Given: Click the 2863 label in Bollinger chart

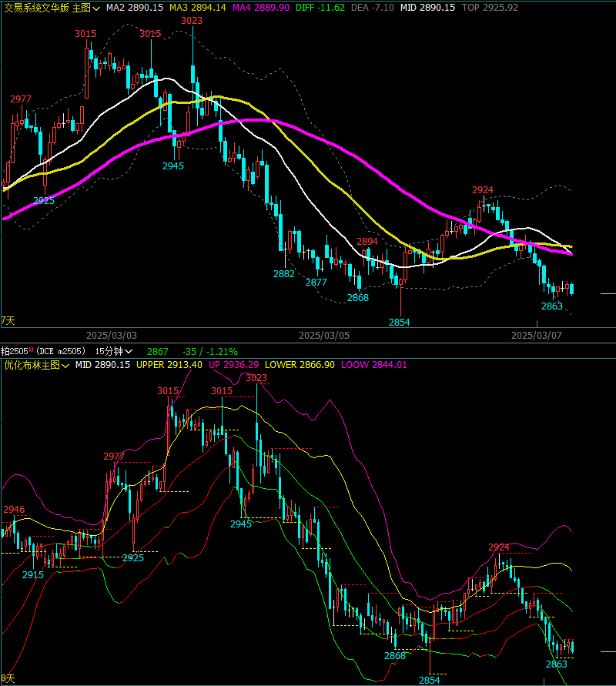Looking at the screenshot, I should (x=556, y=664).
